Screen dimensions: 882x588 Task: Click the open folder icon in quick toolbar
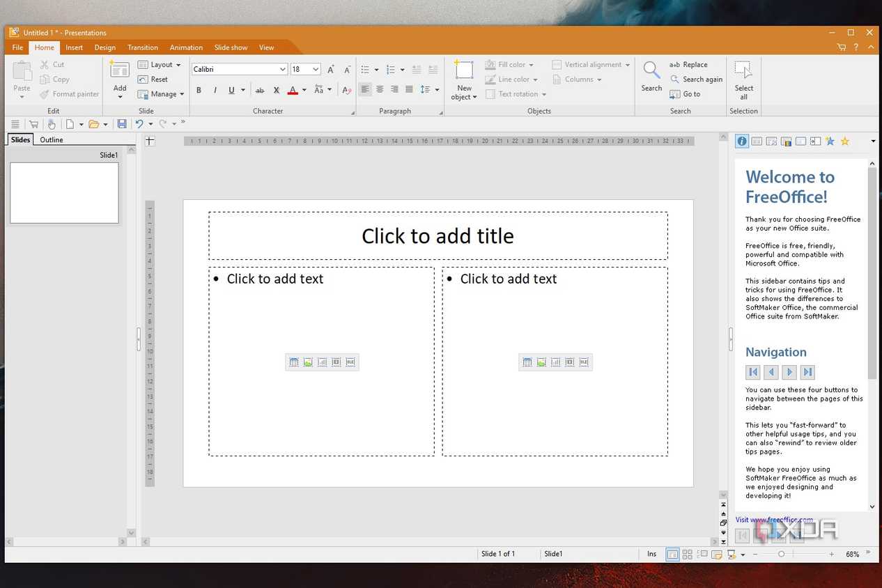[x=93, y=124]
